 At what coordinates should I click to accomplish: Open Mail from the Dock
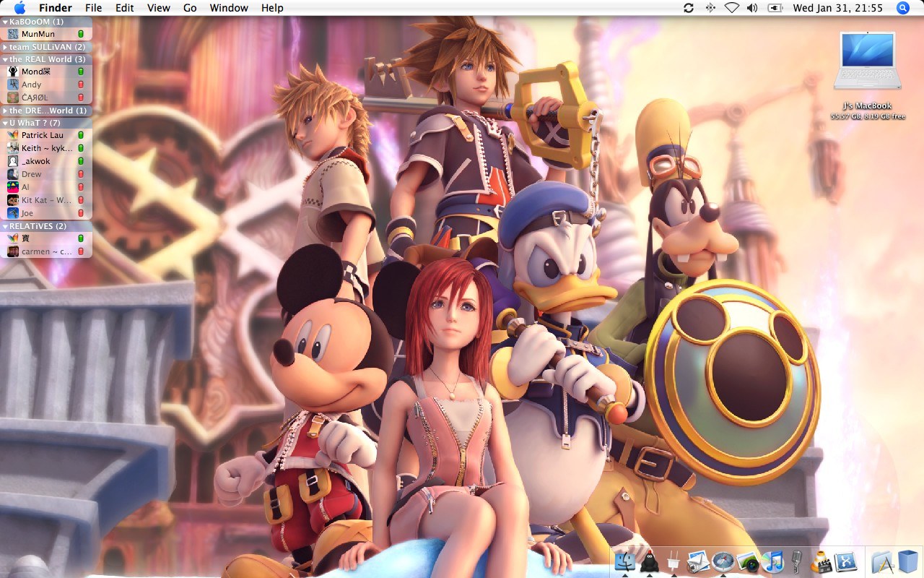(x=698, y=561)
